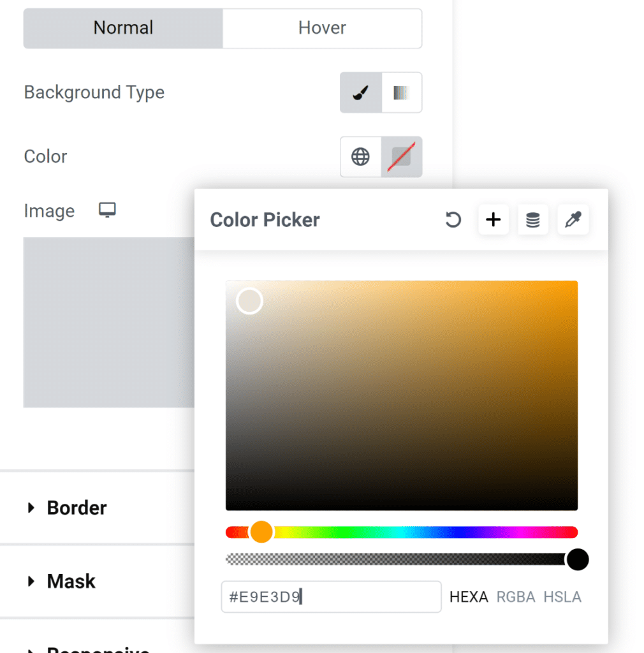Expand the Mask section
Screen dimensions: 644x653
point(71,581)
